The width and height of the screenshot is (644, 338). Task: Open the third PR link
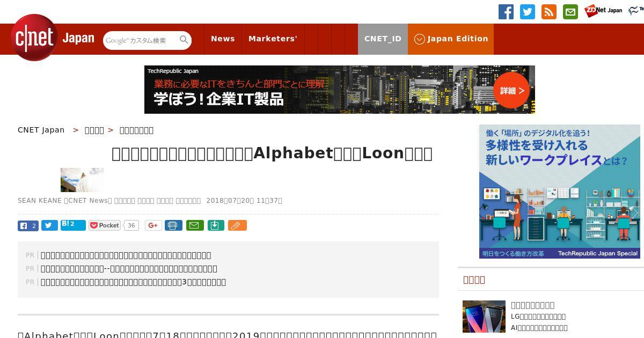click(134, 282)
